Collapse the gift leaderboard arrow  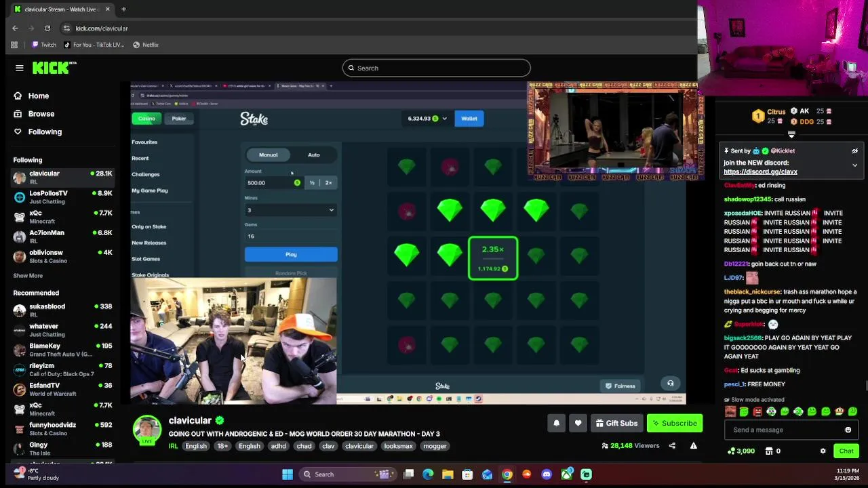click(791, 135)
